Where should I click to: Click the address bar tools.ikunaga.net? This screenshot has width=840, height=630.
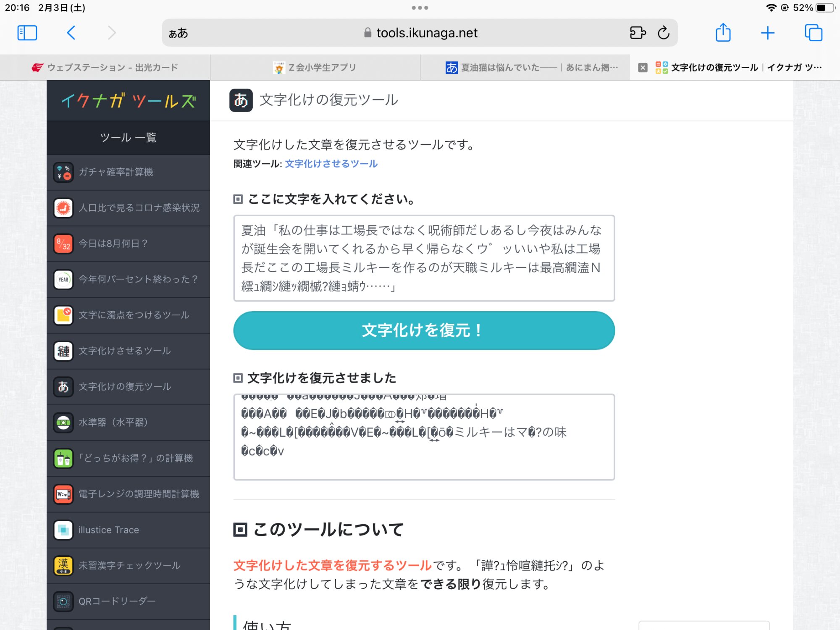click(420, 33)
